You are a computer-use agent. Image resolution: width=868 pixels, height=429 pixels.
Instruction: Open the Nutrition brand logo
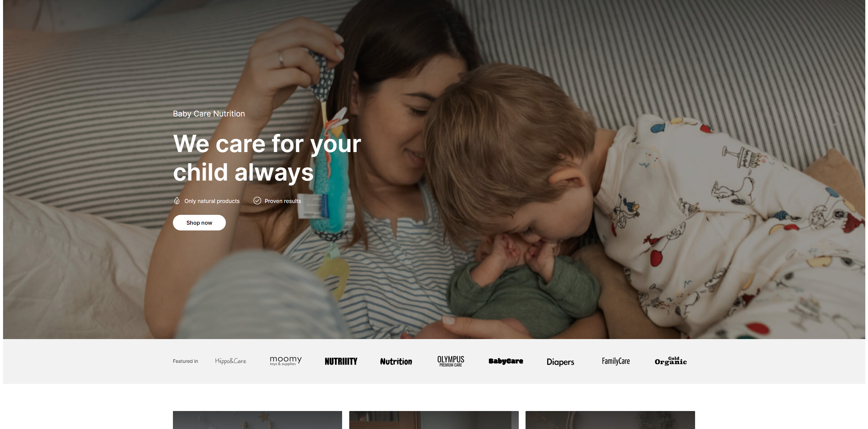[396, 361]
